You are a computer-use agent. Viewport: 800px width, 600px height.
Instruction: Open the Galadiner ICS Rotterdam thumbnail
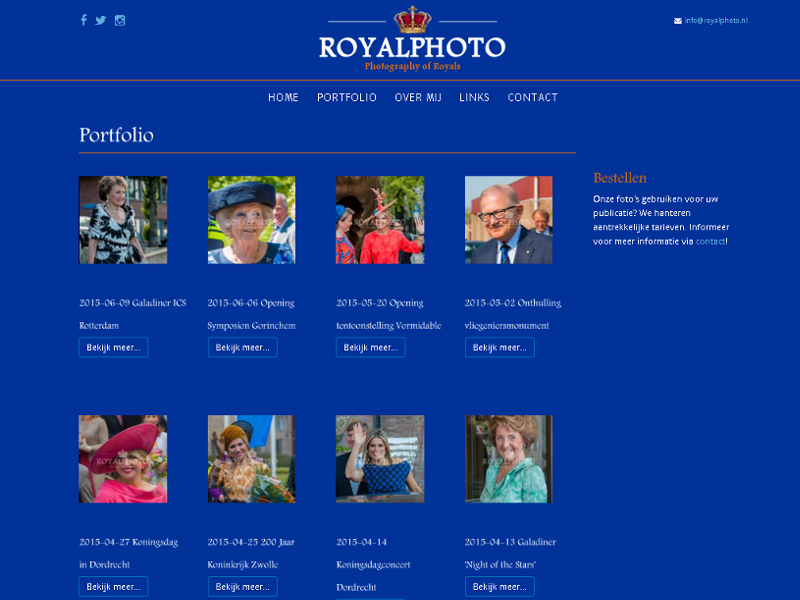[123, 220]
